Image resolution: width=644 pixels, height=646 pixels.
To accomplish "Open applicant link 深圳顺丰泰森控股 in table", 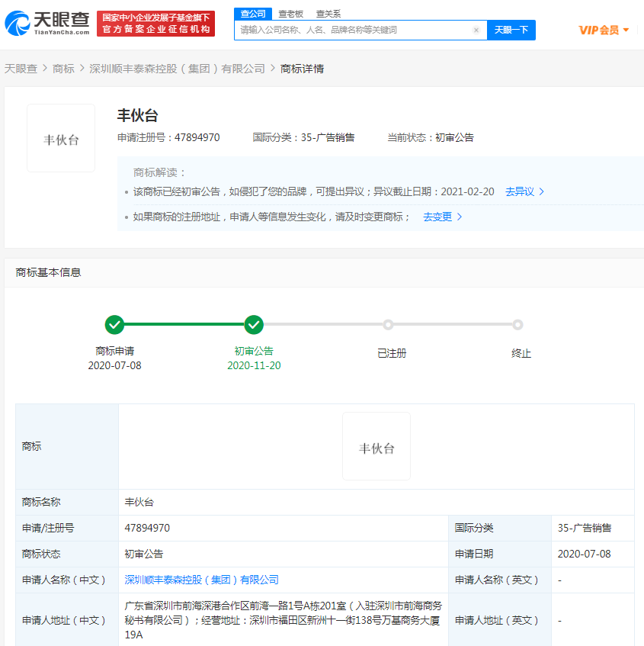I will pyautogui.click(x=201, y=580).
